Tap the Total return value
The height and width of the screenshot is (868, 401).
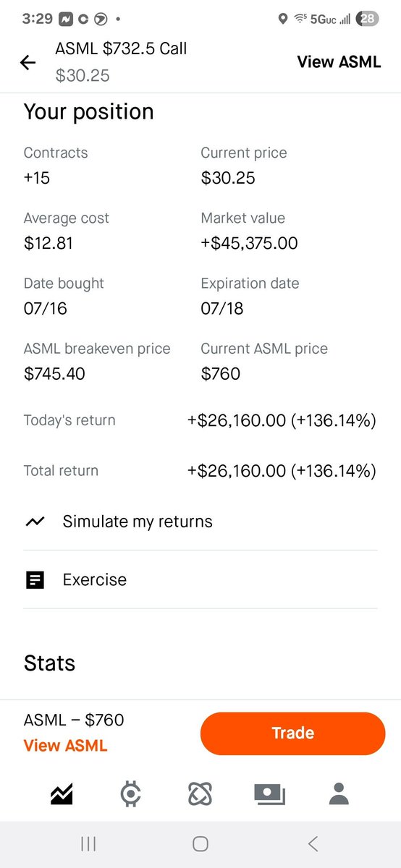tap(282, 471)
